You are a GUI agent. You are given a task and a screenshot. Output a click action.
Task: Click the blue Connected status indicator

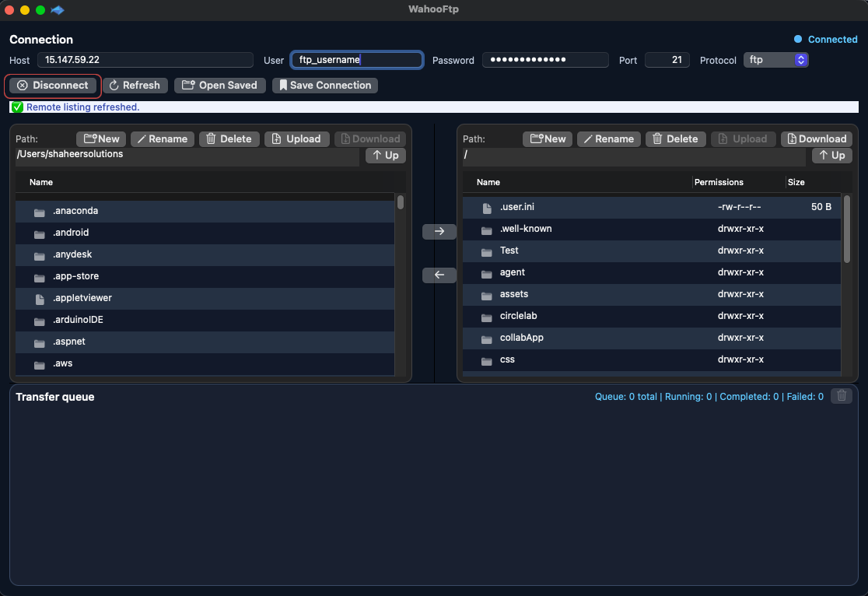point(798,39)
